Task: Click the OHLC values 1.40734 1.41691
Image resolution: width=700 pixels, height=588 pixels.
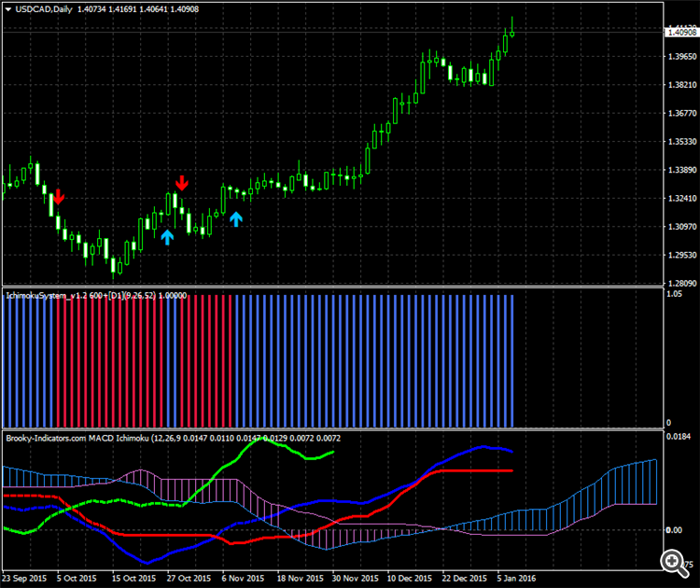Action: (x=107, y=9)
